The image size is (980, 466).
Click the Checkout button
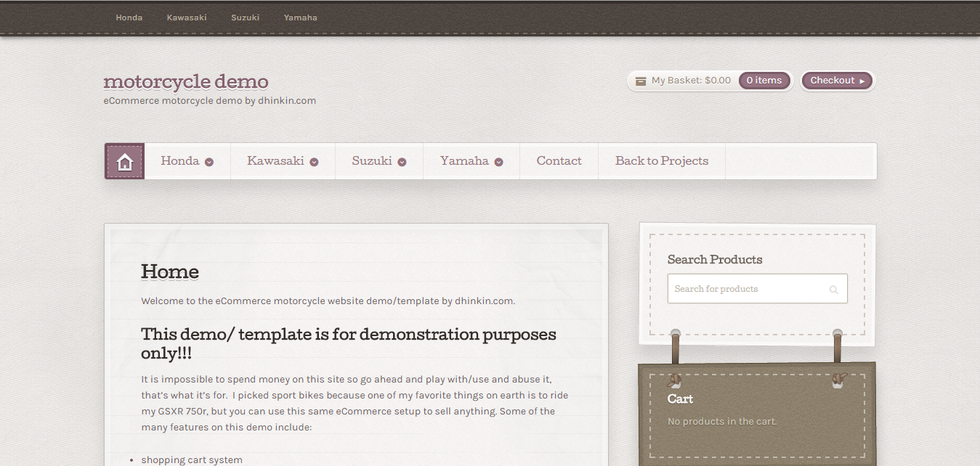838,81
